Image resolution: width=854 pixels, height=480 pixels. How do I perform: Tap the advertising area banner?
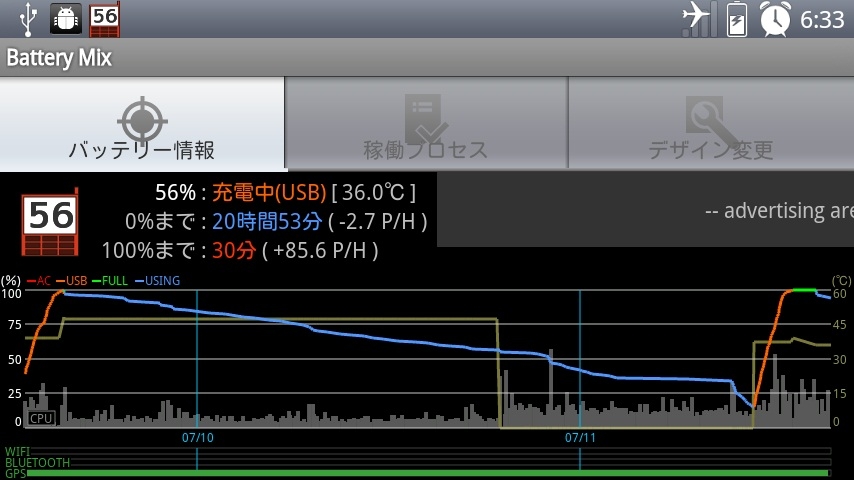tap(645, 210)
